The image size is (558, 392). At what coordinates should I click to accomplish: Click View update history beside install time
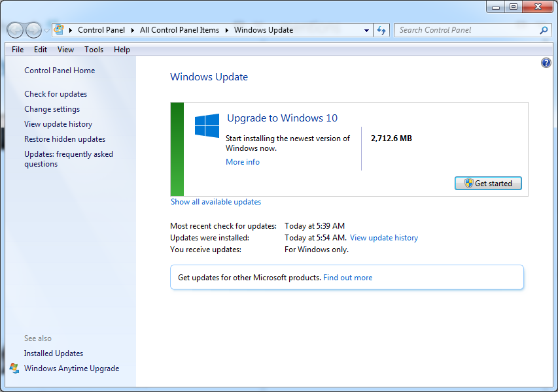click(x=384, y=238)
